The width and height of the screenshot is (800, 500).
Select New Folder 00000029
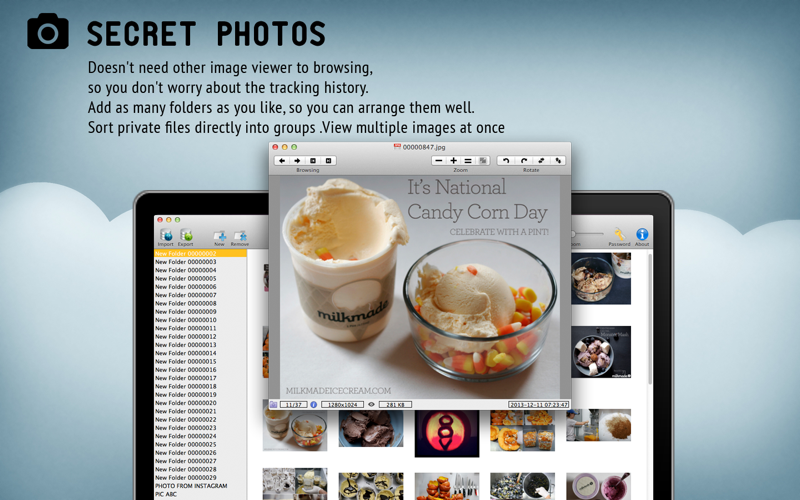tap(201, 478)
